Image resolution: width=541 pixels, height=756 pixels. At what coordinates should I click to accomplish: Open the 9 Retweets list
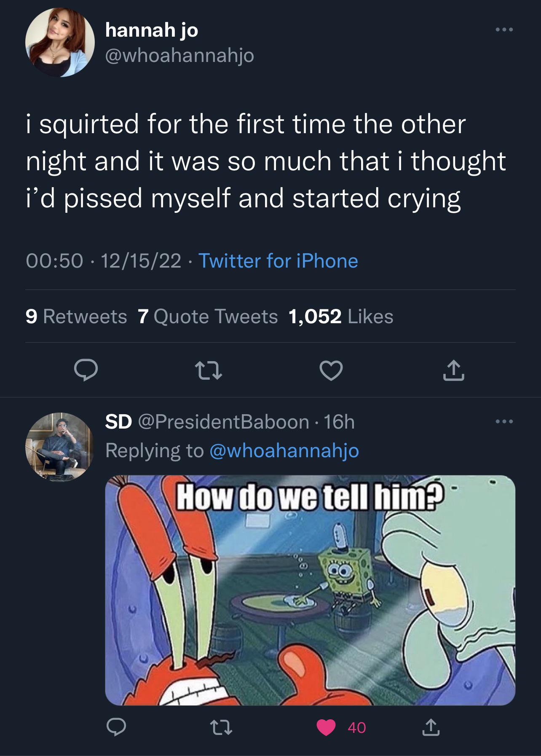(76, 316)
